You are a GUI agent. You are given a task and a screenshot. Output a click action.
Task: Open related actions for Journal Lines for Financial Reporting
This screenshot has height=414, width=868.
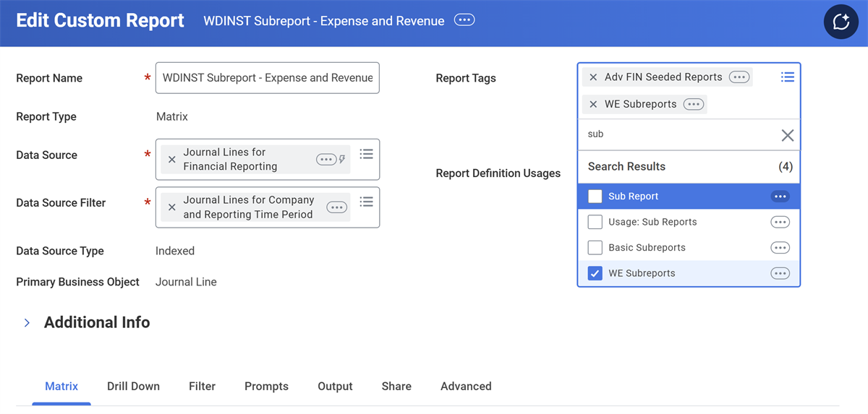pos(325,160)
